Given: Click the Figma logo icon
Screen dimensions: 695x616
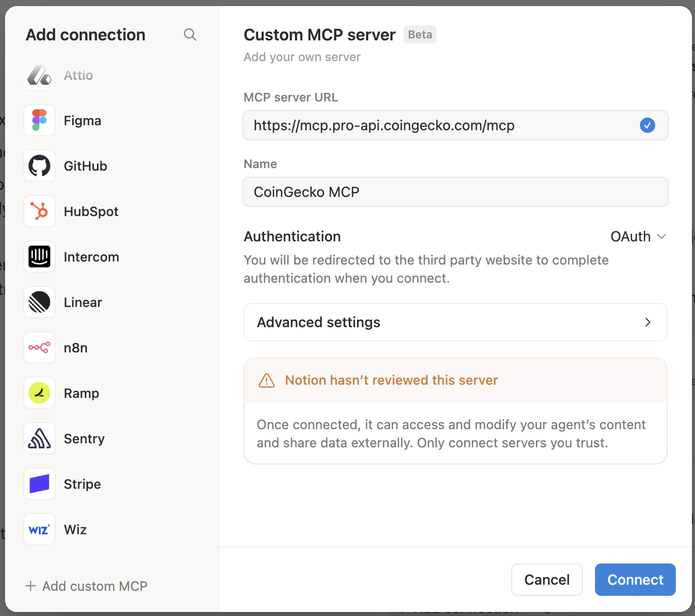Looking at the screenshot, I should [x=39, y=120].
